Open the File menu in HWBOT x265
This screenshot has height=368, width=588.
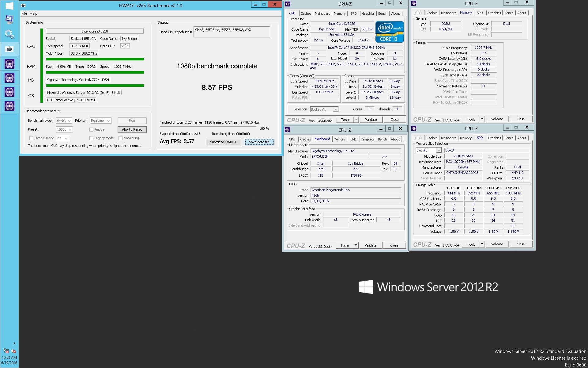(24, 13)
